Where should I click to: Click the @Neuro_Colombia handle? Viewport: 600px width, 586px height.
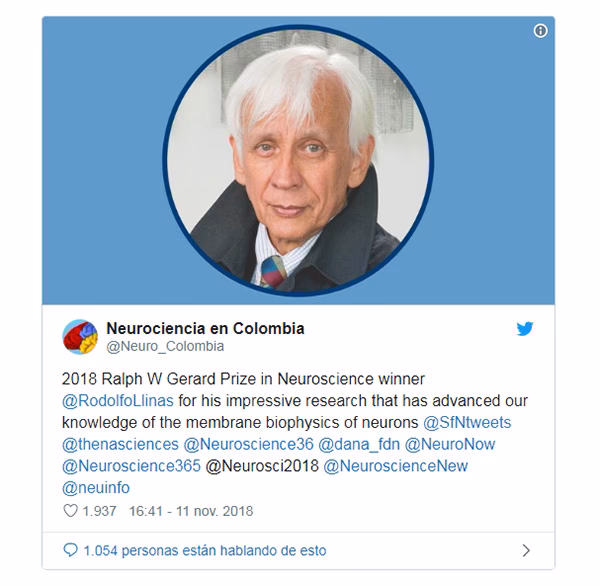165,346
